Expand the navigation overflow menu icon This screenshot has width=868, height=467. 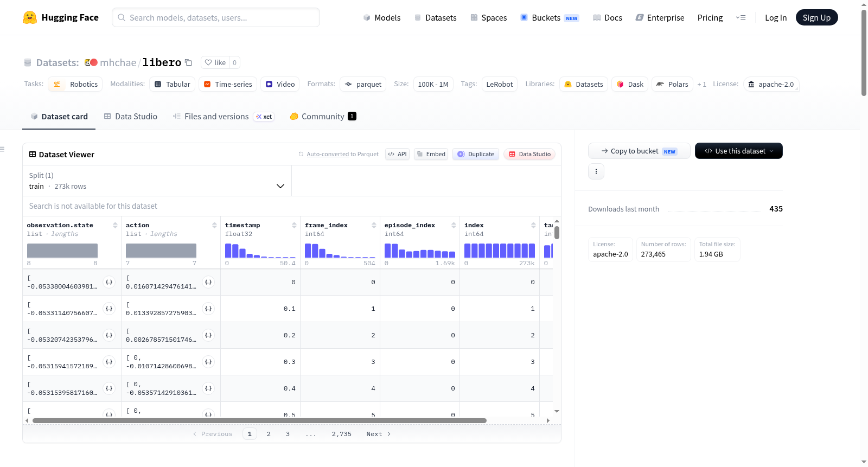coord(741,17)
